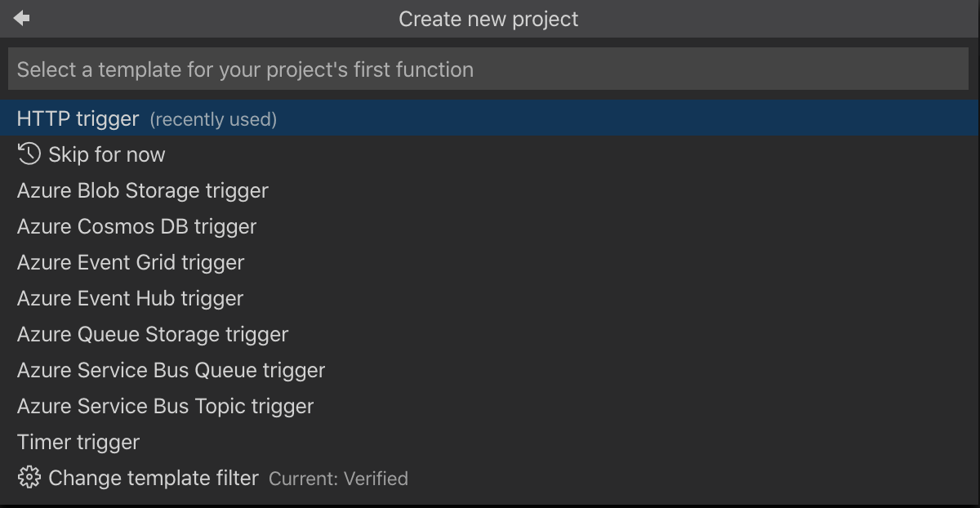Choose Timer trigger template

point(78,442)
